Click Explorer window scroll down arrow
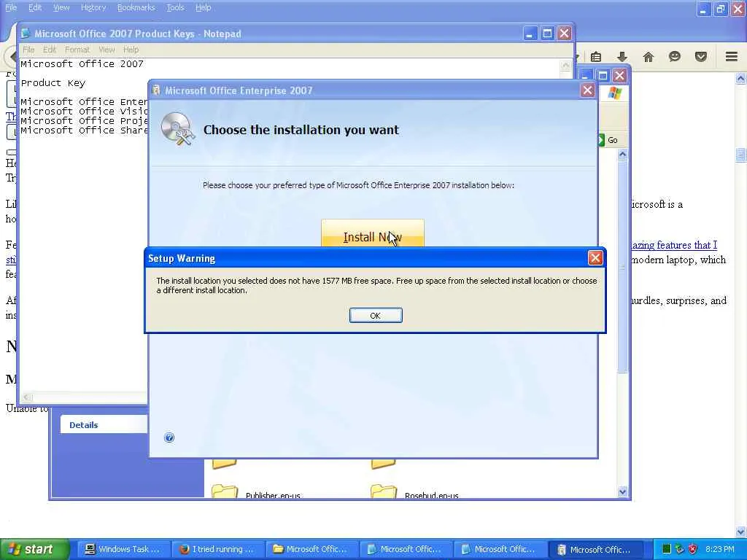The width and height of the screenshot is (747, 560). coord(622,492)
